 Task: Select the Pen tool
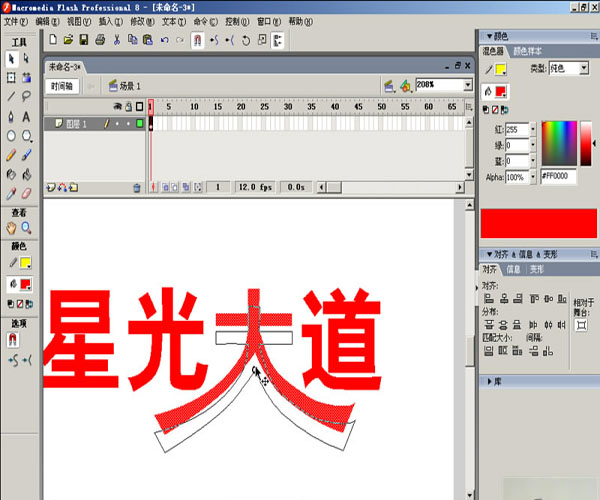(11, 116)
